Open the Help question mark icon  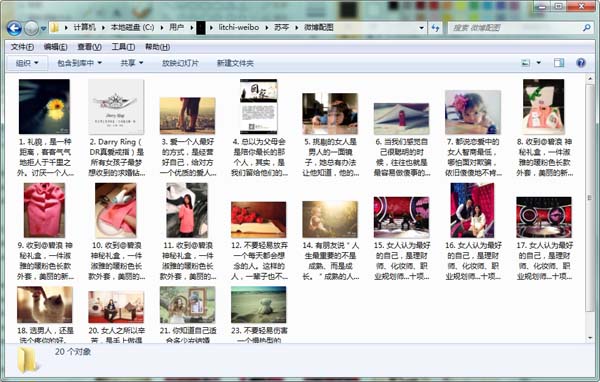(580, 63)
